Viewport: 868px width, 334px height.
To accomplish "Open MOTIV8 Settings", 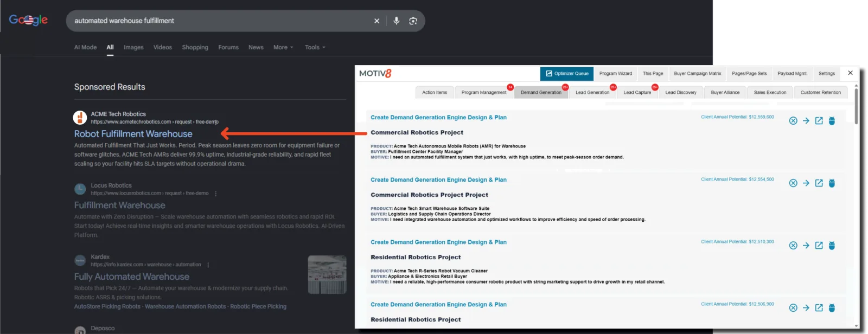I will pos(827,73).
